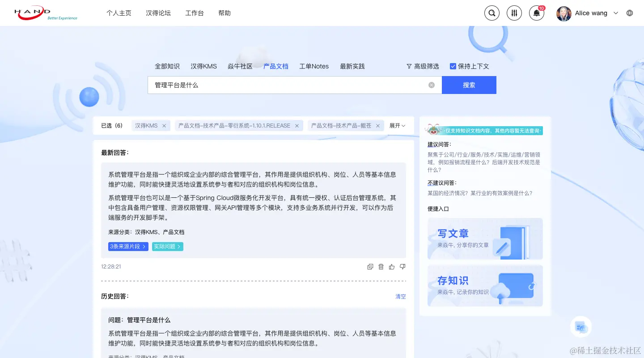Open 工作台 menu
Image resolution: width=644 pixels, height=358 pixels.
tap(195, 13)
